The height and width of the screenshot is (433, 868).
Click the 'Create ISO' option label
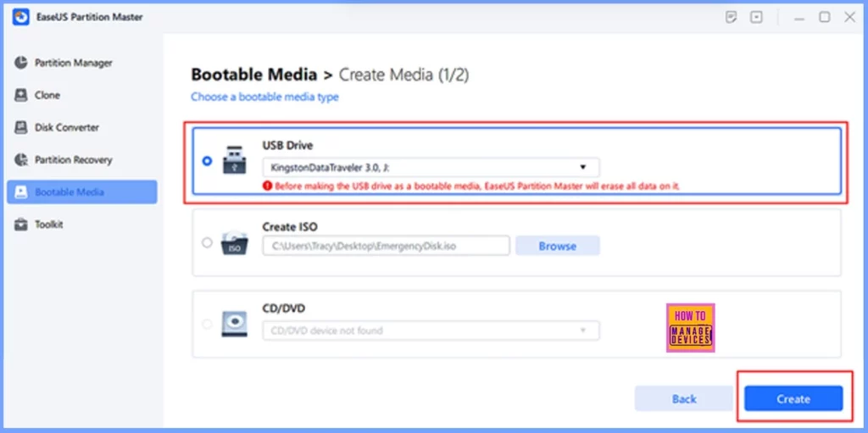[x=290, y=227]
